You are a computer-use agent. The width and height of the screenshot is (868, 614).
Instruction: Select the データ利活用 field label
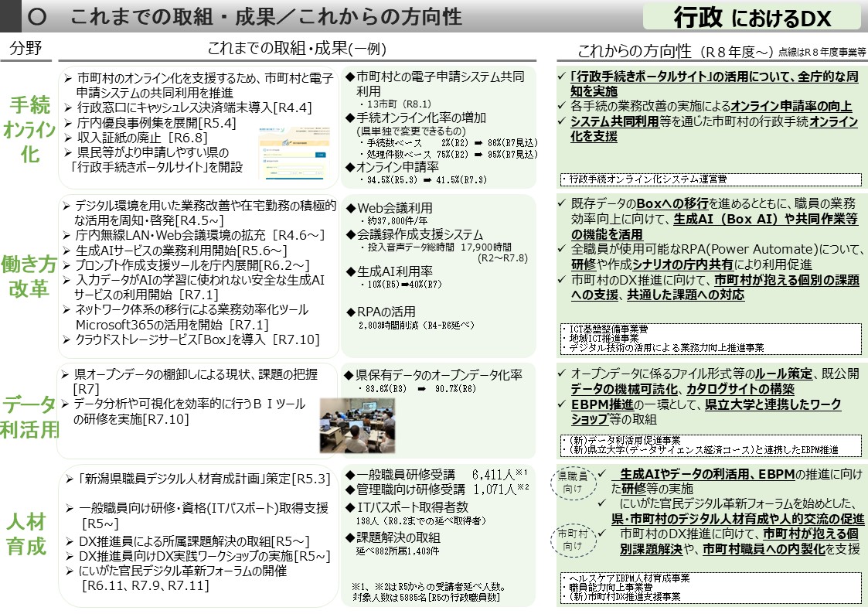click(29, 417)
